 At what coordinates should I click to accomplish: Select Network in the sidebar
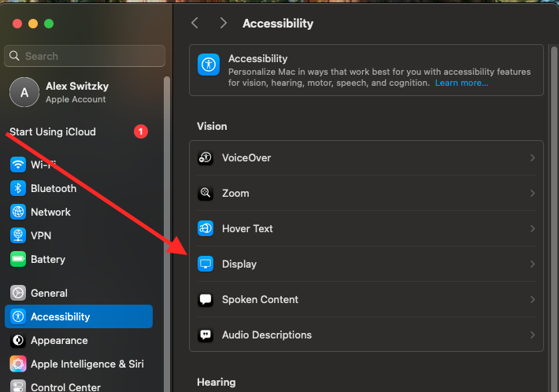tap(50, 212)
